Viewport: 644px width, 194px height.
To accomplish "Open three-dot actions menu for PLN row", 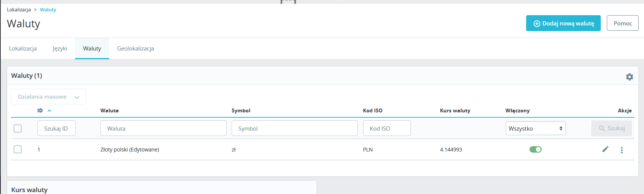I will click(622, 150).
